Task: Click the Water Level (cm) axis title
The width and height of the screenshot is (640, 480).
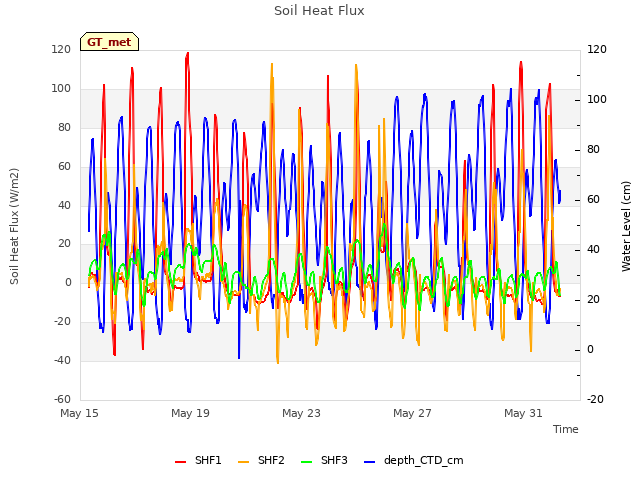Action: (x=626, y=226)
